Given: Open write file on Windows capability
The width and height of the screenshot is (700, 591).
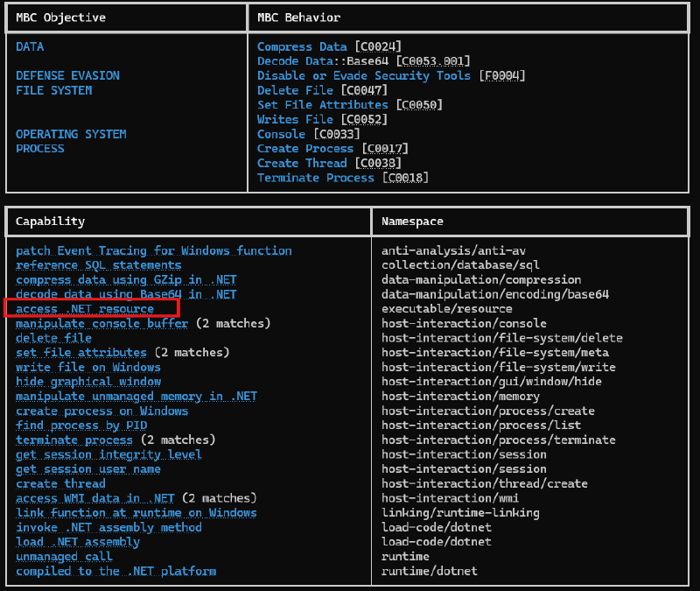Looking at the screenshot, I should click(88, 368).
